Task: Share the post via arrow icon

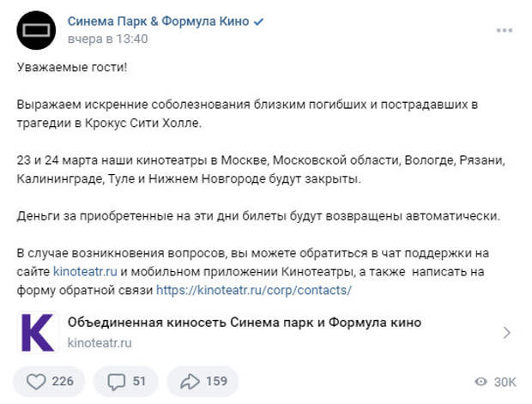Action: [x=190, y=382]
